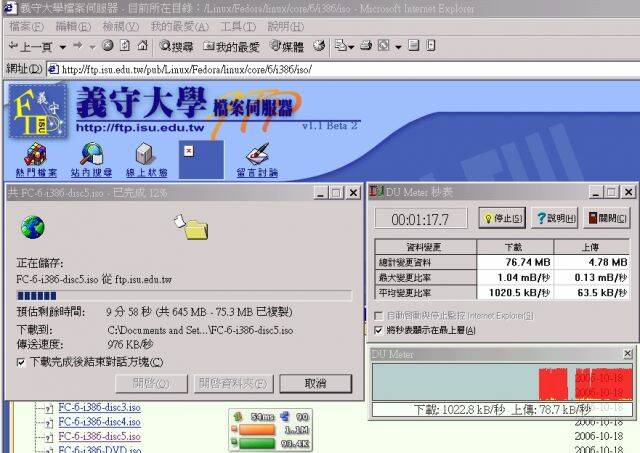Open FC-6-i386-disc4.iso file link
The width and height of the screenshot is (640, 453).
point(100,422)
